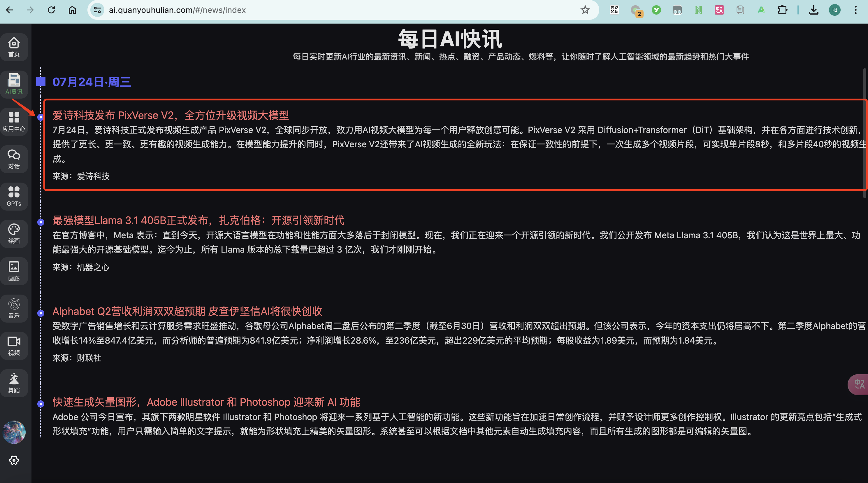Screen dimensions: 868x483
Task: Open the user avatar in sidebar
Action: tap(14, 432)
